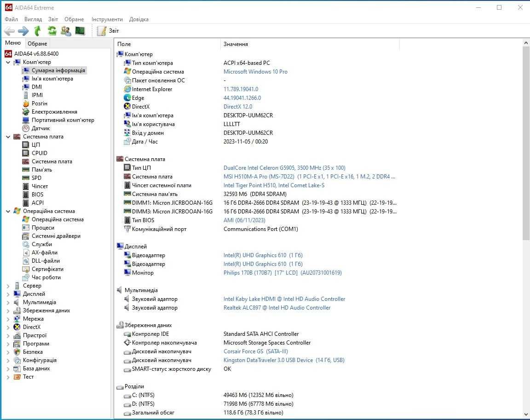Select the Служби gear icon
The image size is (530, 420).
pos(26,244)
